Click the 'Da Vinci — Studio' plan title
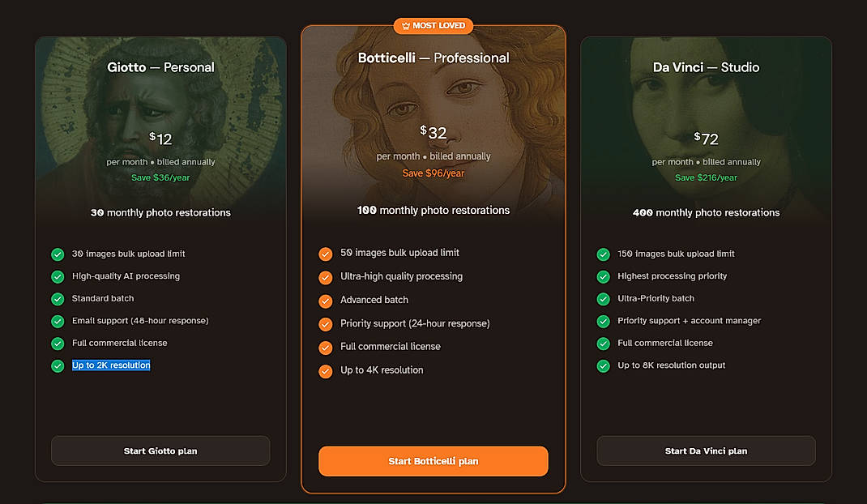The height and width of the screenshot is (504, 867). [x=706, y=67]
